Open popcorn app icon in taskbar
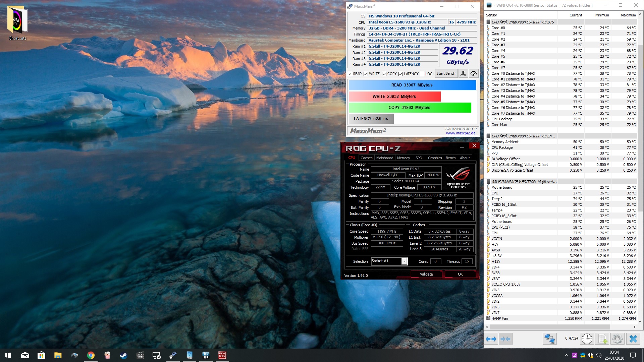Image resolution: width=644 pixels, height=362 pixels. 107,355
